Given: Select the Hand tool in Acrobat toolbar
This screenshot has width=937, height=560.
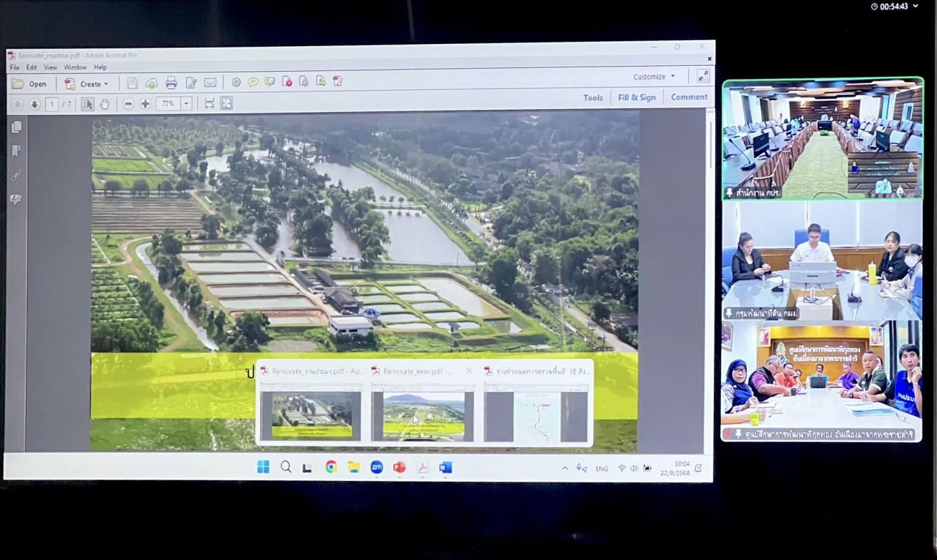Looking at the screenshot, I should 105,104.
